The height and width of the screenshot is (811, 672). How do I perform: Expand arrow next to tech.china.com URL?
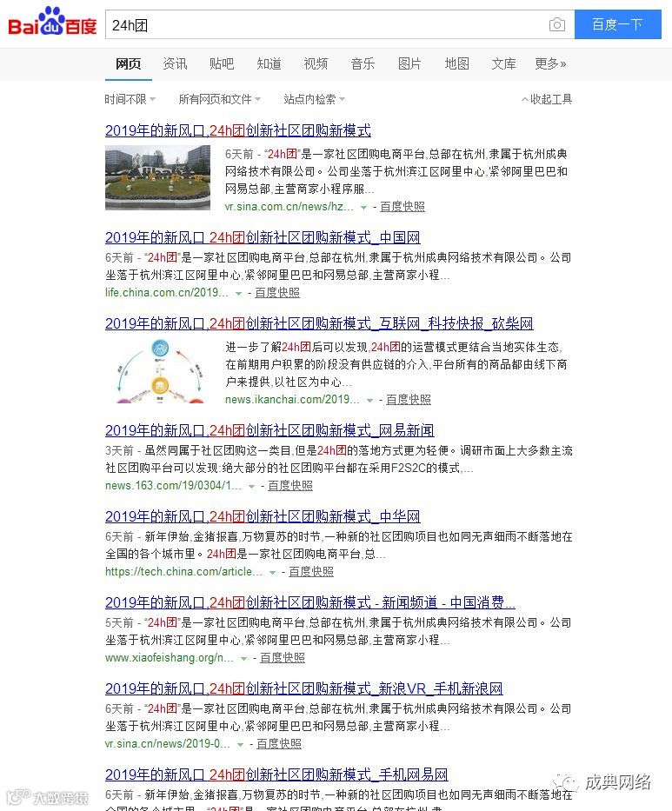(273, 573)
